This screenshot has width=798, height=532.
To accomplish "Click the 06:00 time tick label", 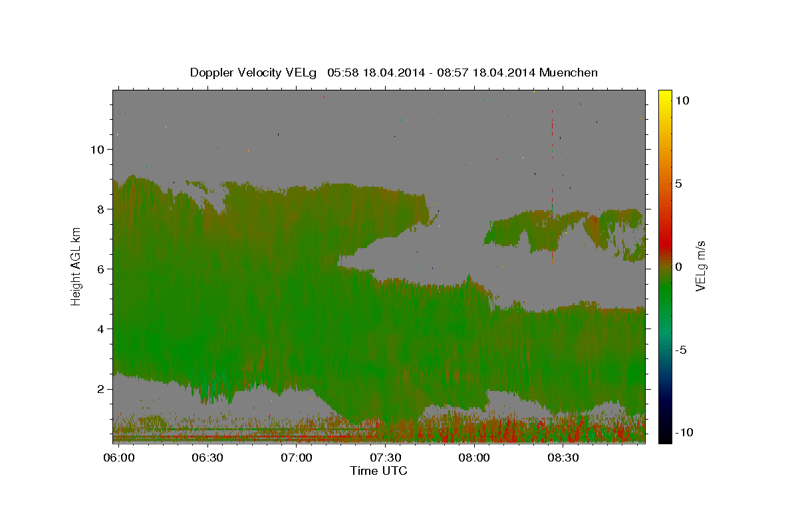I will [x=120, y=458].
